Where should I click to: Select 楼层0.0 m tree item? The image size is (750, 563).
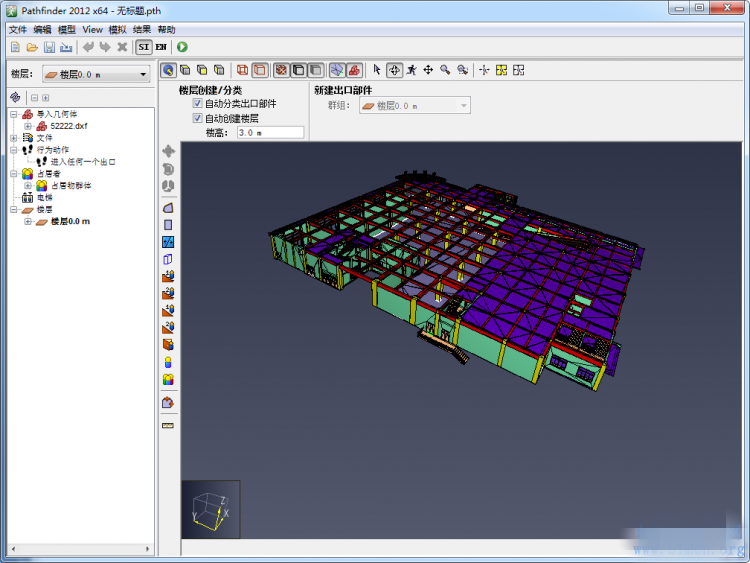pos(70,222)
